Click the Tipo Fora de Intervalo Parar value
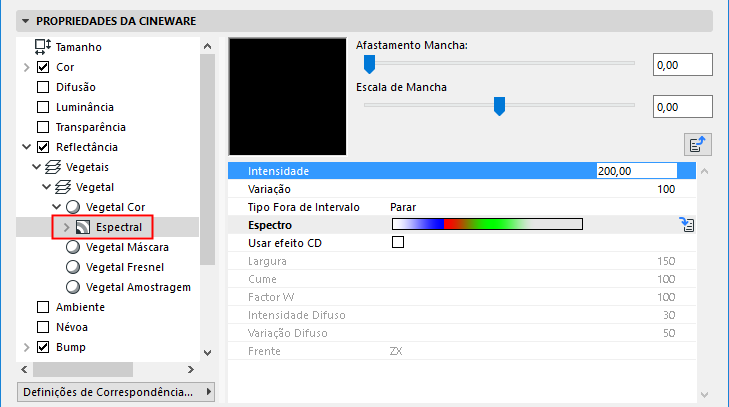This screenshot has width=729, height=407. (x=403, y=207)
